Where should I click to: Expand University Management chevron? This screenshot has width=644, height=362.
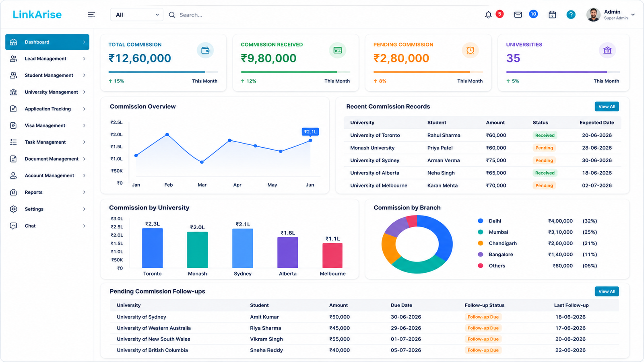(x=84, y=92)
